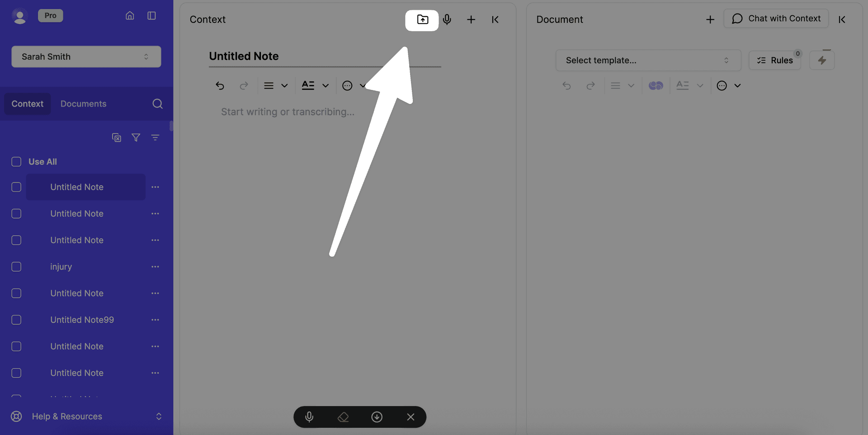Check the injury note checkbox

coord(16,267)
